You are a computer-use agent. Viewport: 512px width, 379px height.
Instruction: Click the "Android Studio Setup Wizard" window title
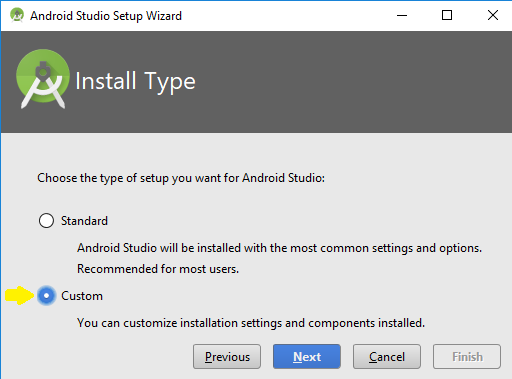click(106, 16)
